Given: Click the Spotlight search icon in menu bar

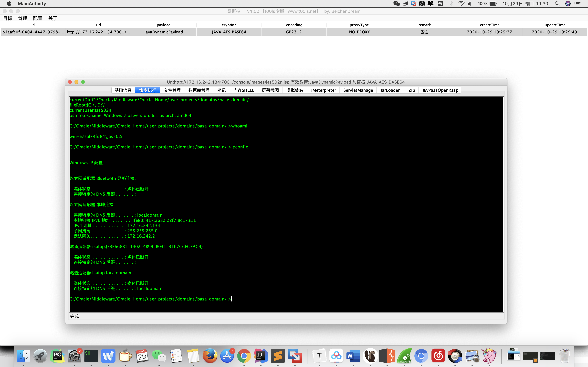Looking at the screenshot, I should [x=557, y=4].
